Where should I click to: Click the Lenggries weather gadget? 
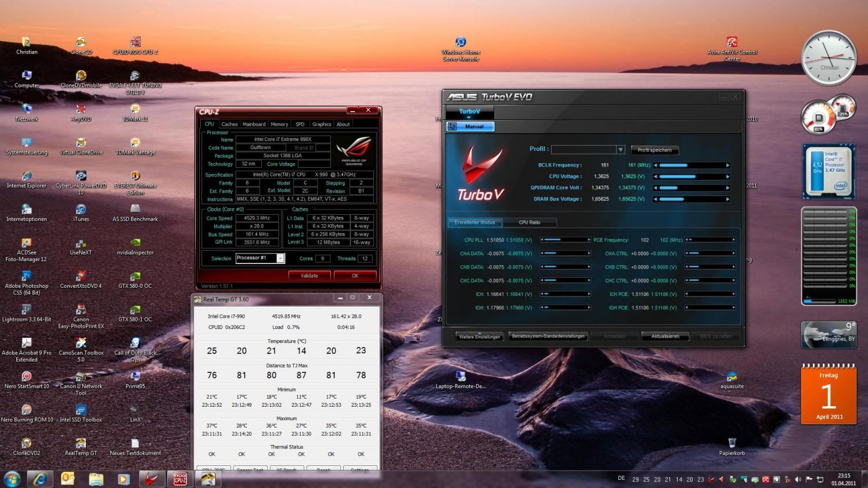[x=829, y=335]
